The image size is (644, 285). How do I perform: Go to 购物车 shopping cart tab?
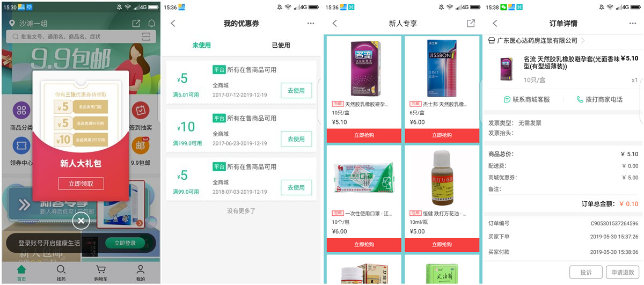click(100, 273)
